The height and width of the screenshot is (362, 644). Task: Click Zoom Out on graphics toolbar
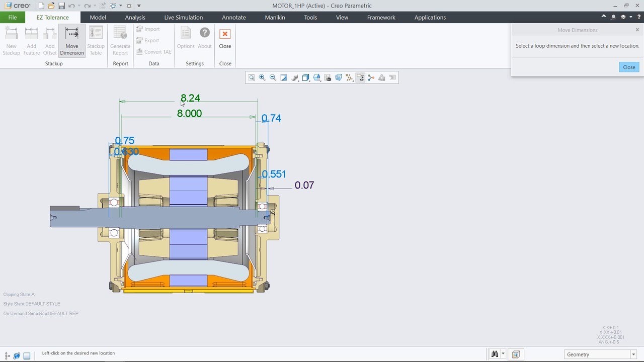pyautogui.click(x=273, y=77)
